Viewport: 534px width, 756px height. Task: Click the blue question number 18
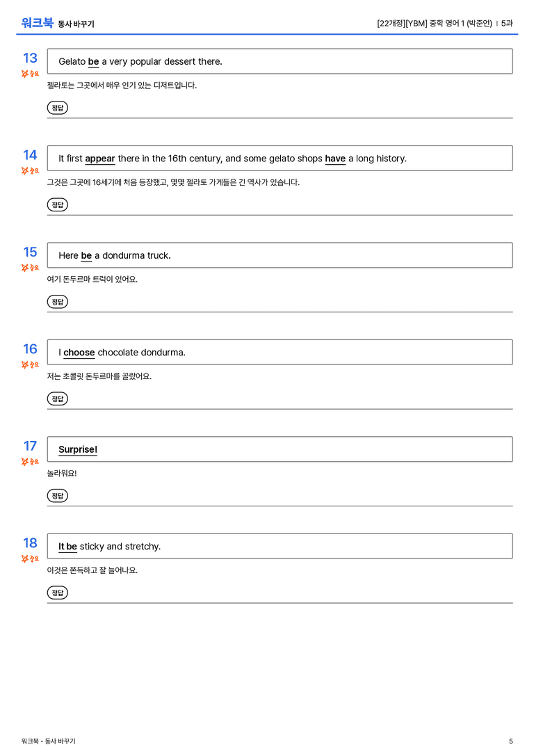(x=30, y=543)
